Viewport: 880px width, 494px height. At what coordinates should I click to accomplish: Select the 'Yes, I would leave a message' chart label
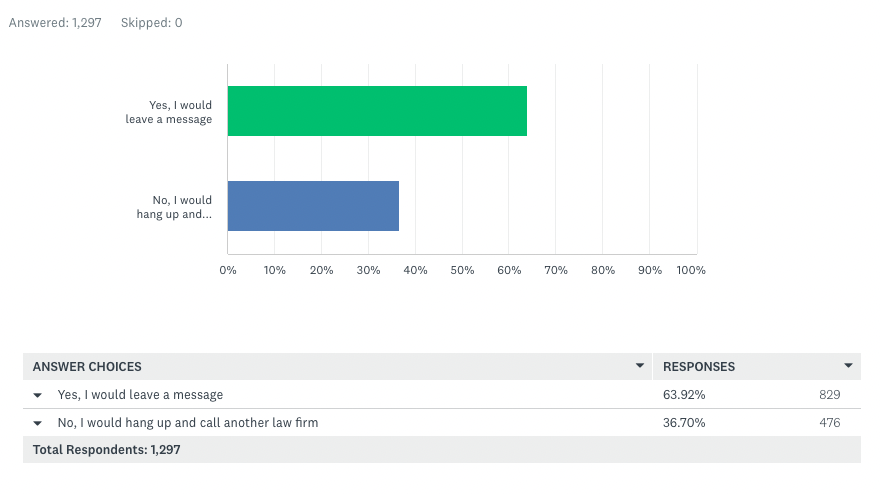169,112
